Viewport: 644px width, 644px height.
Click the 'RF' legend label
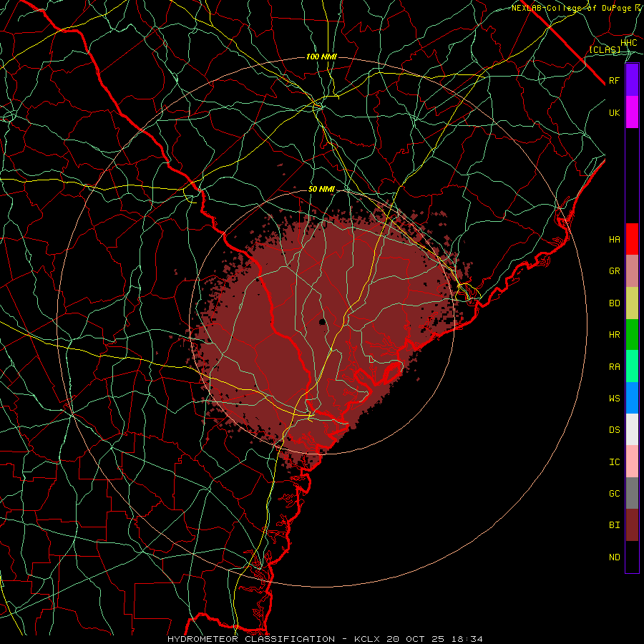pos(615,80)
